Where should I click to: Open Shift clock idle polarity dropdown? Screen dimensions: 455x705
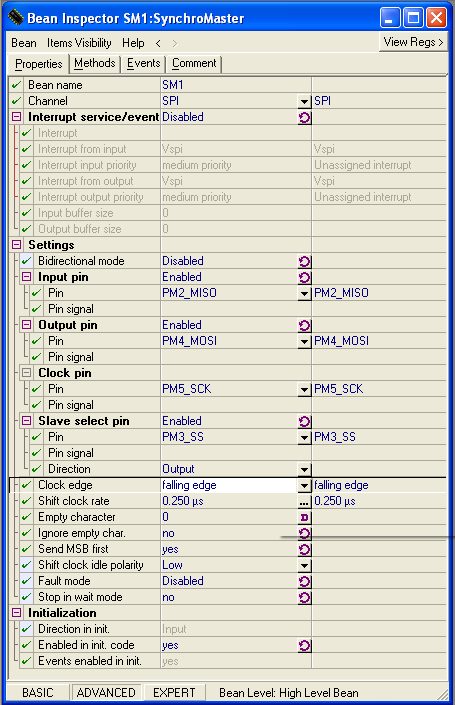pos(304,566)
